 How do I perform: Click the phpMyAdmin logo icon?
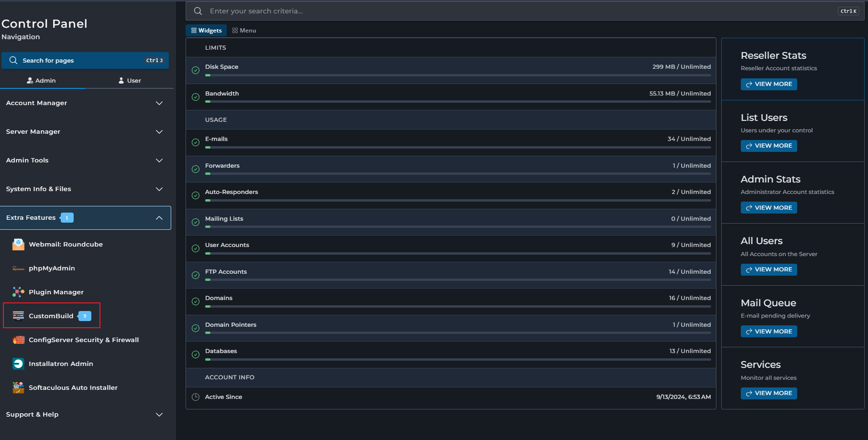click(x=18, y=268)
